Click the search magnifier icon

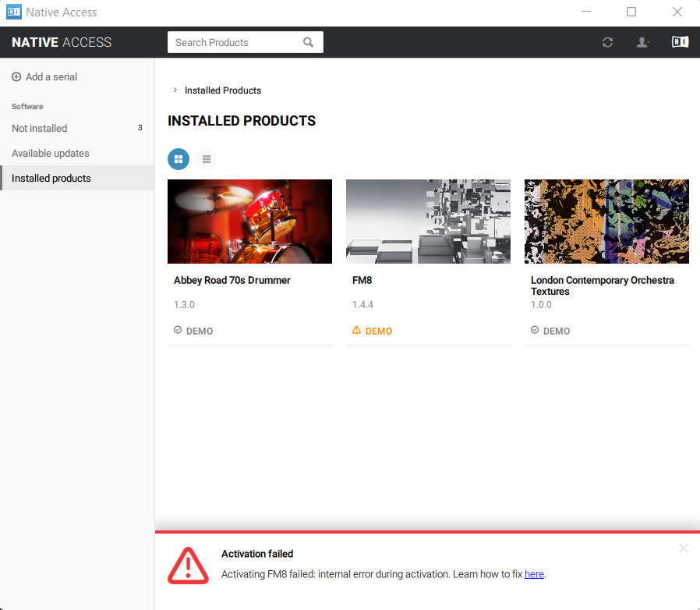point(308,42)
